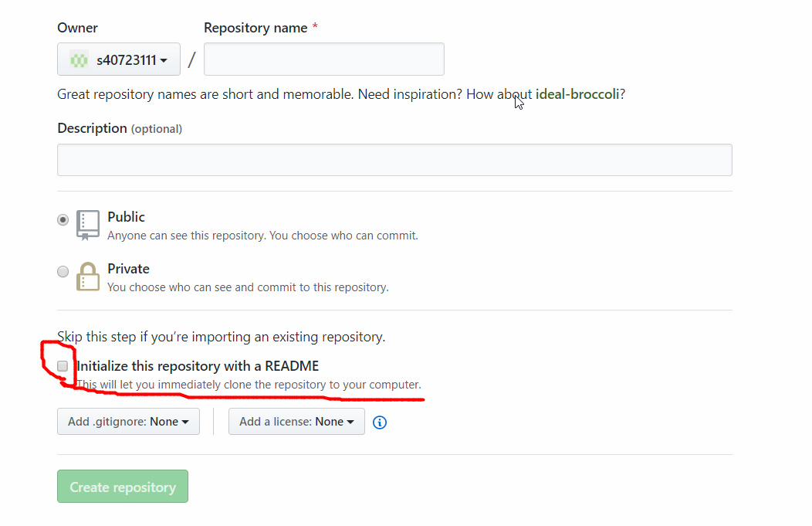Click the Private option label
The width and height of the screenshot is (812, 526).
click(128, 269)
